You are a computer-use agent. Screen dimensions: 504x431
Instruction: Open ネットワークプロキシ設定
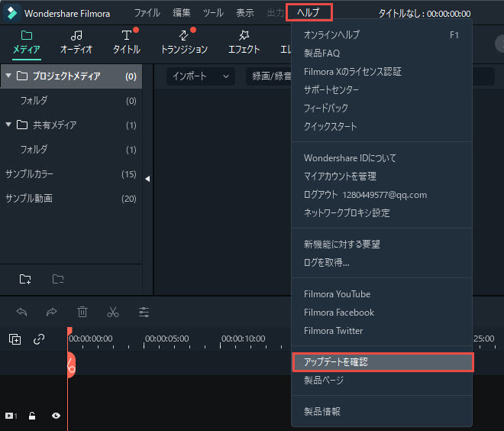pyautogui.click(x=382, y=213)
